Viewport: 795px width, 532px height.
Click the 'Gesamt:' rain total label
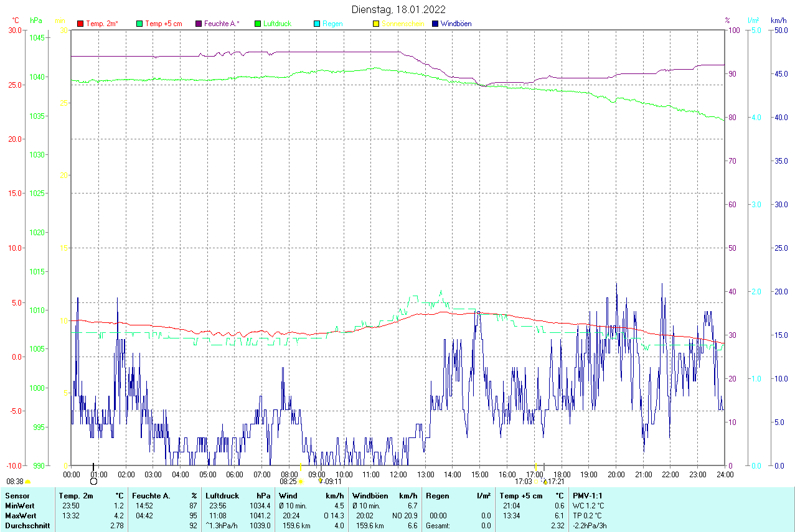click(x=438, y=526)
